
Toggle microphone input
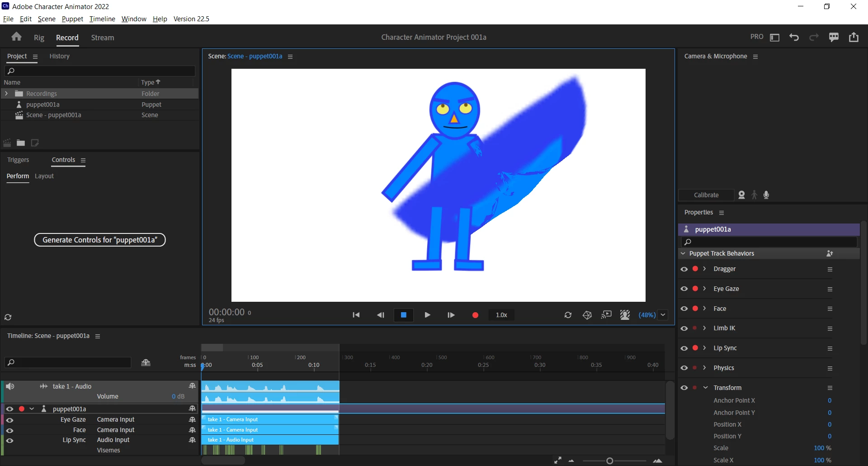(x=766, y=195)
